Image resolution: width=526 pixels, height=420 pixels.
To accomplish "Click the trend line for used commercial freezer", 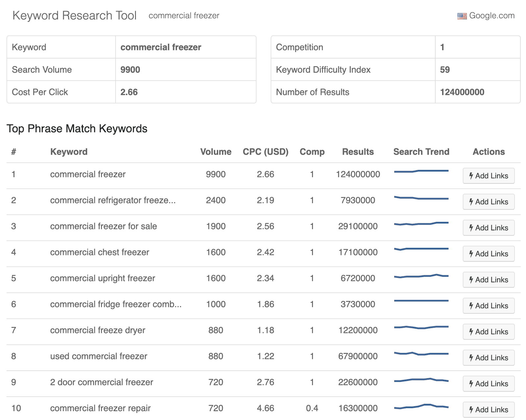I will point(421,354).
